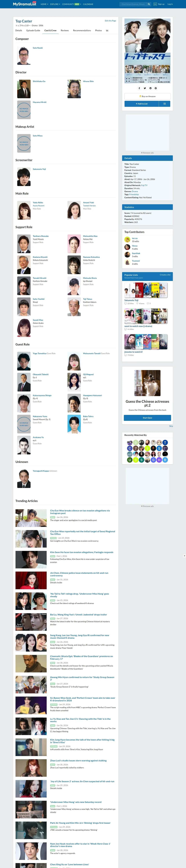Skip the quiz widget
This screenshot has height=868, width=186.
point(171,426)
